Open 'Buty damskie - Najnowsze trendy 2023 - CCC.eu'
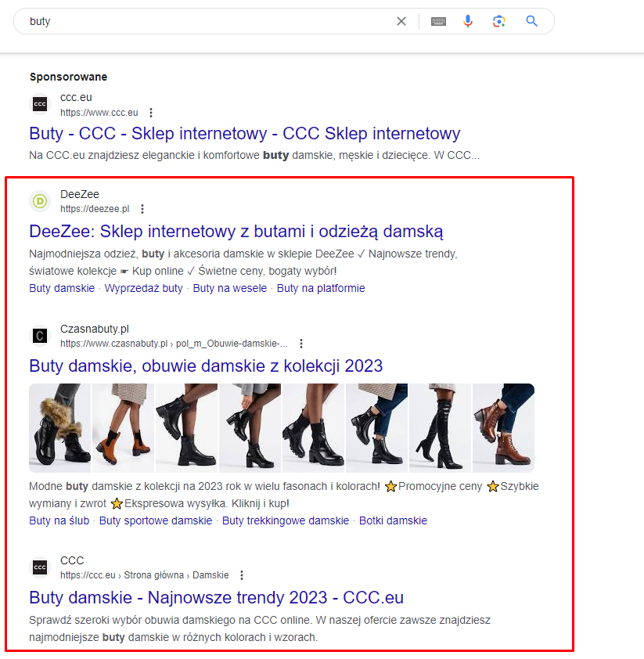The height and width of the screenshot is (659, 644). (x=216, y=598)
